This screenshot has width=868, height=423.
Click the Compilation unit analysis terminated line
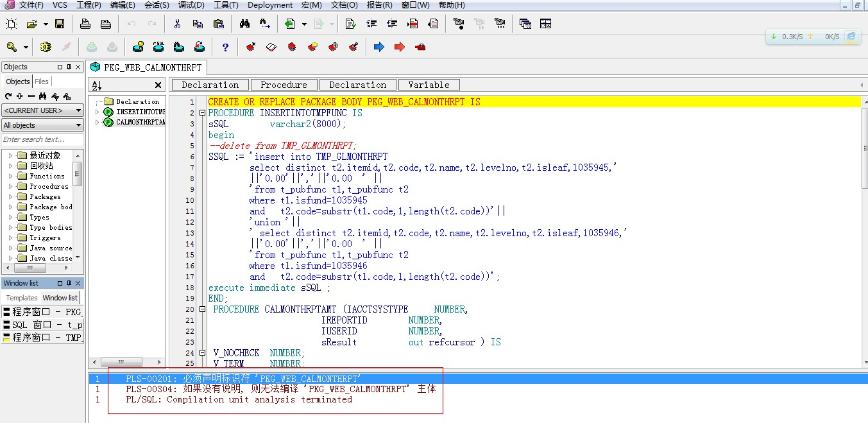coord(239,399)
